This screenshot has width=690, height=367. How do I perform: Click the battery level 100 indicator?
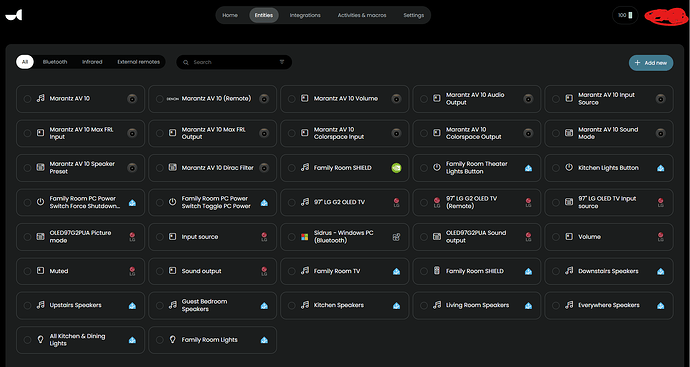coord(625,15)
